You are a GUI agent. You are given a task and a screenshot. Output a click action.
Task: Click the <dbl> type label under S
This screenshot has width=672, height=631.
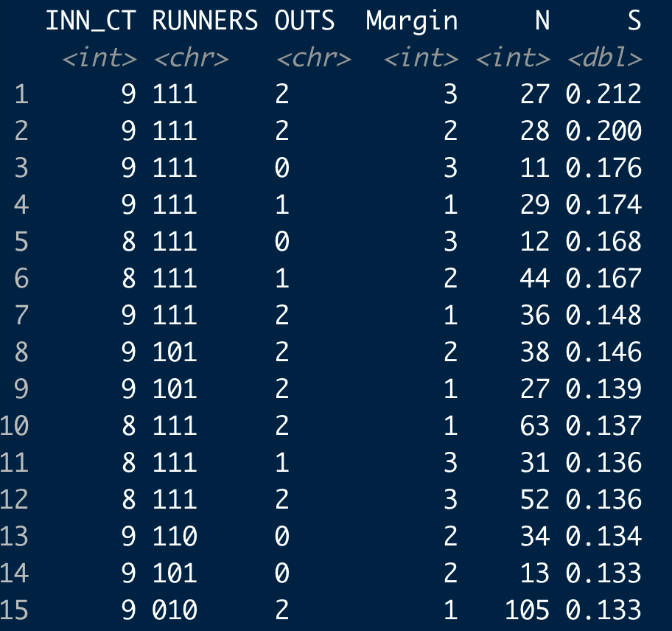click(x=604, y=58)
